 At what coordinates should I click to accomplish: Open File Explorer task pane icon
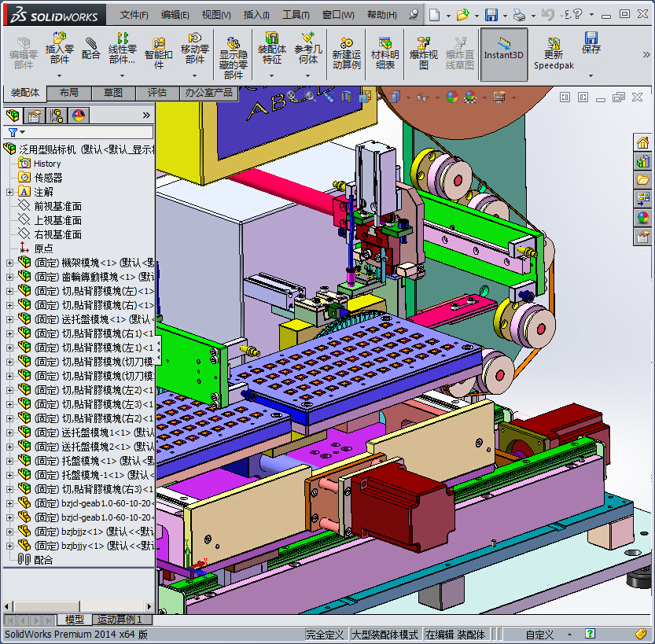pyautogui.click(x=643, y=180)
